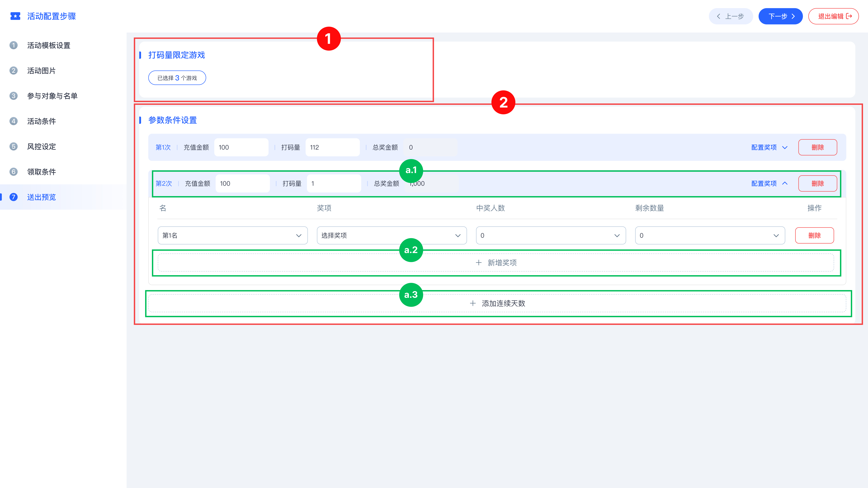Click step 3 number circle icon

[x=13, y=96]
